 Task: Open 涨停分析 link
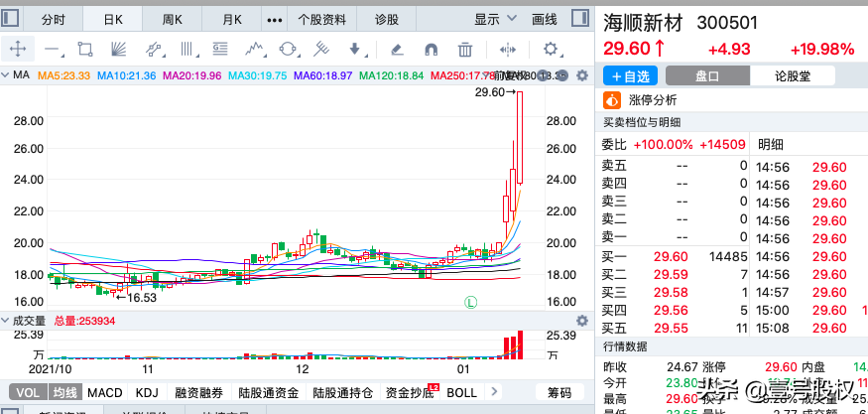tap(652, 101)
